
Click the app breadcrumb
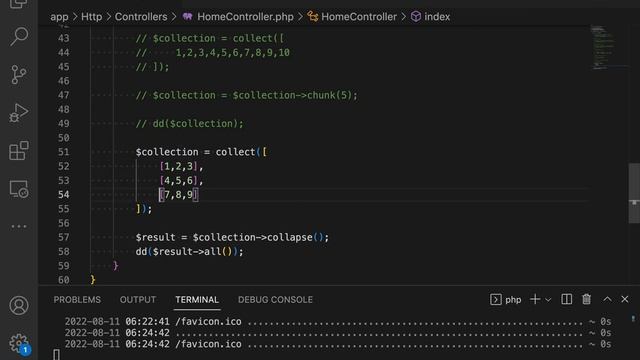(59, 17)
